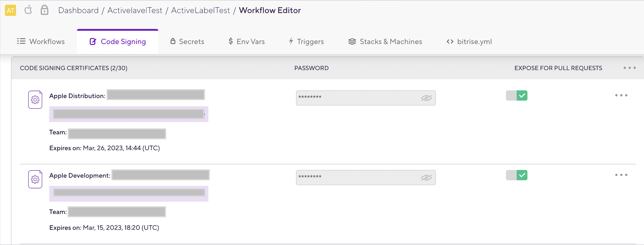Open the Env Vars tab
This screenshot has width=644, height=245.
coord(246,42)
